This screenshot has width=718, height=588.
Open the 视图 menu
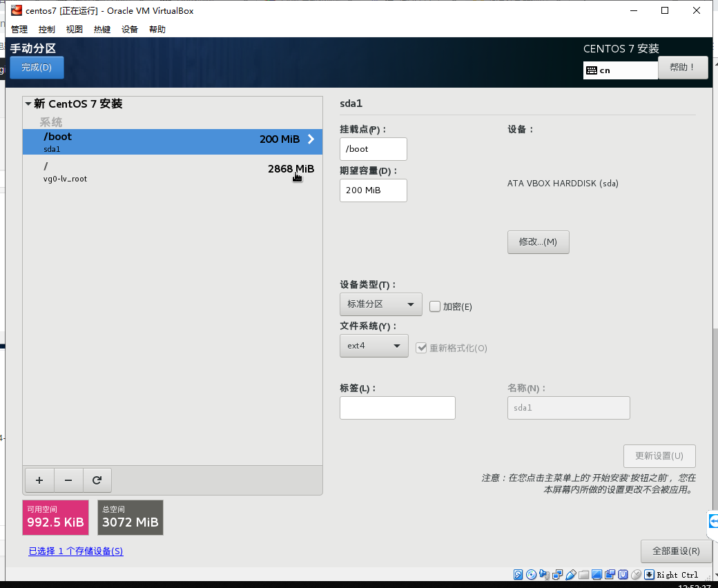click(x=74, y=29)
